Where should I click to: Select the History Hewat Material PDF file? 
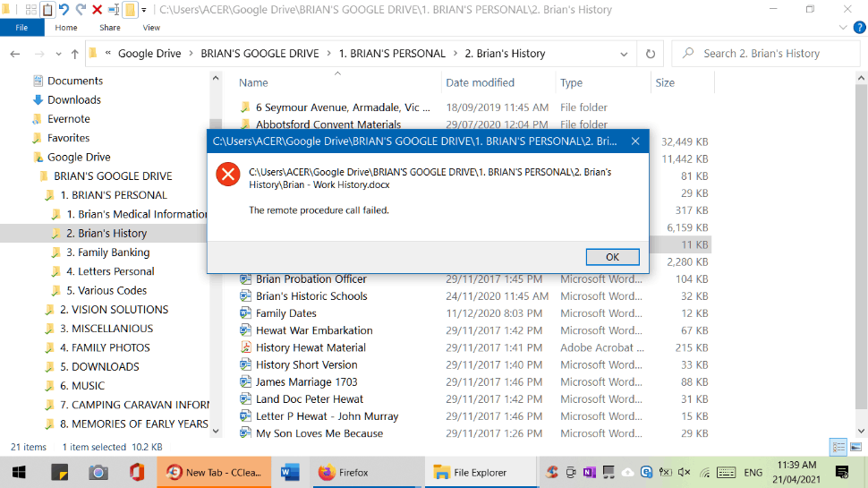[310, 347]
